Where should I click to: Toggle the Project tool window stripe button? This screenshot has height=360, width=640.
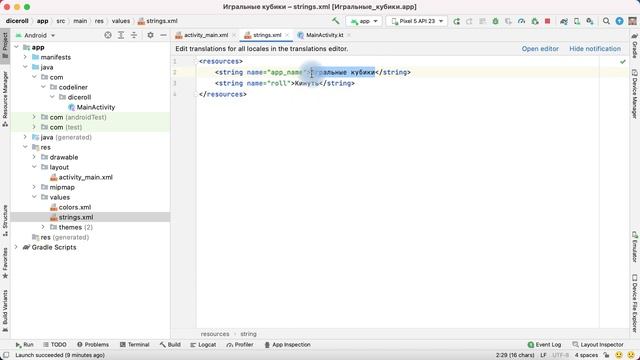click(x=5, y=46)
